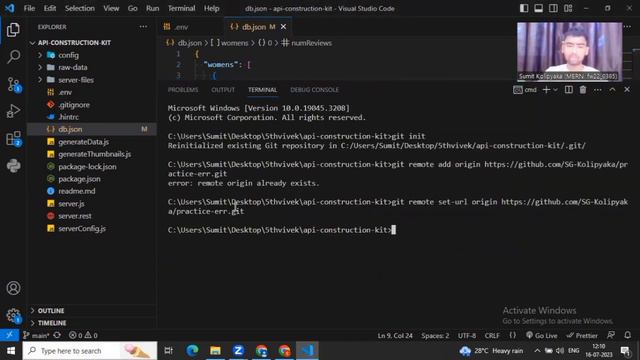This screenshot has height=360, width=640.
Task: Open the Accounts menu icon
Action: point(13,288)
